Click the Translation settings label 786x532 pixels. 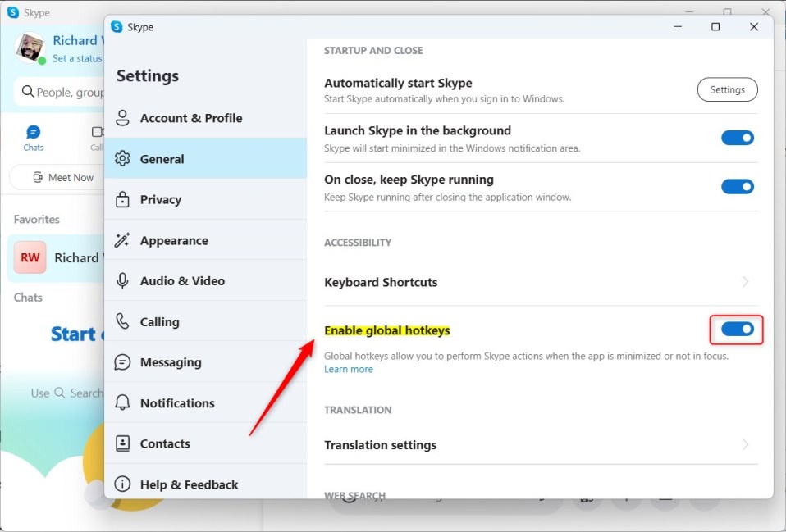point(380,445)
